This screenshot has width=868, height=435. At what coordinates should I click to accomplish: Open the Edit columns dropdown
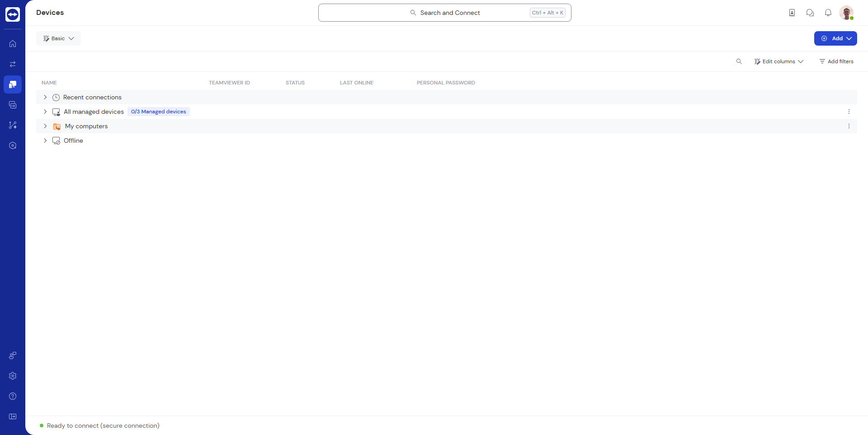coord(778,61)
